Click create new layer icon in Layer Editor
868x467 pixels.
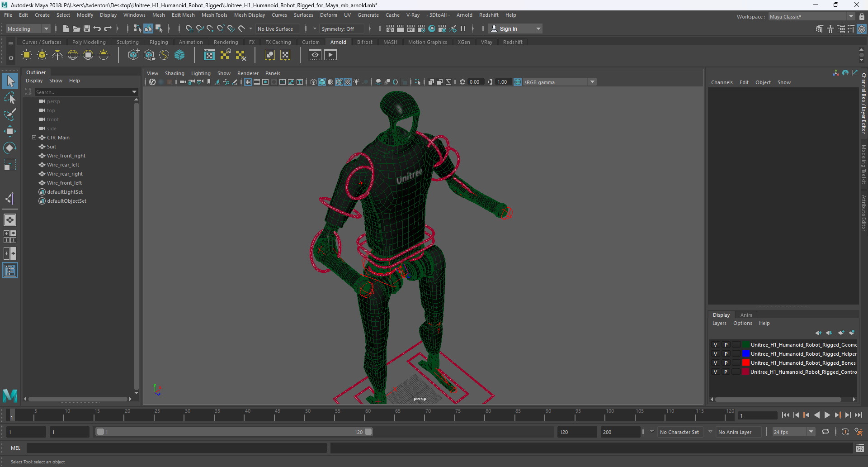click(x=841, y=333)
